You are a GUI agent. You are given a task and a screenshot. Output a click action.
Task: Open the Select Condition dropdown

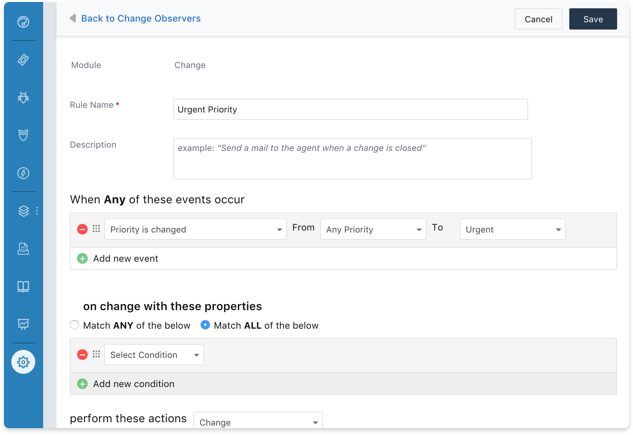point(153,355)
